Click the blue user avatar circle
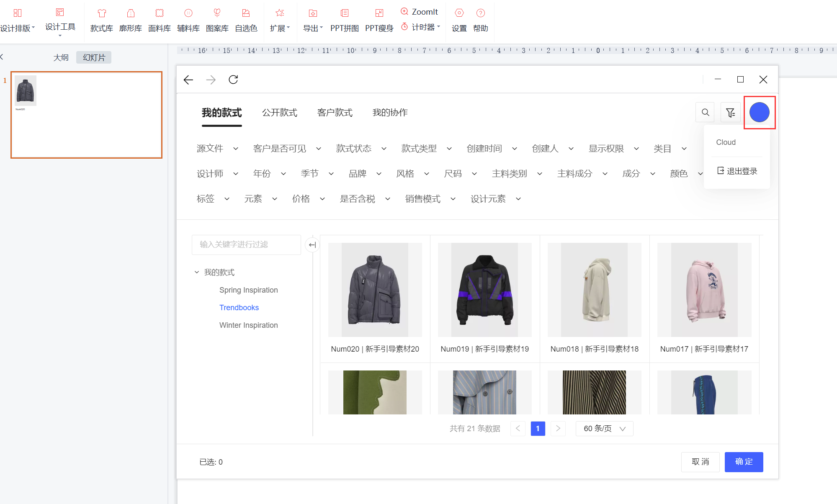The image size is (837, 504). [x=759, y=112]
